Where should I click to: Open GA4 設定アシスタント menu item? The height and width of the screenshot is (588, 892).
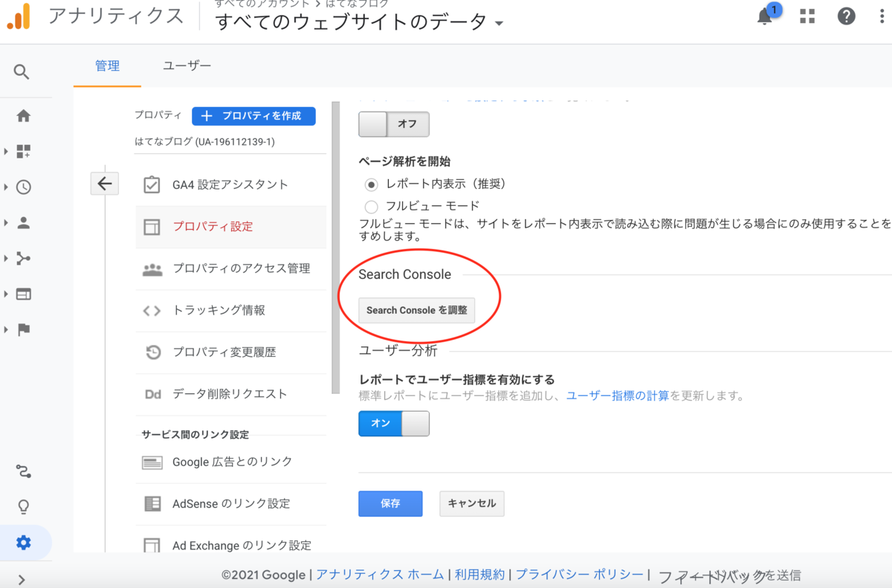(x=230, y=184)
